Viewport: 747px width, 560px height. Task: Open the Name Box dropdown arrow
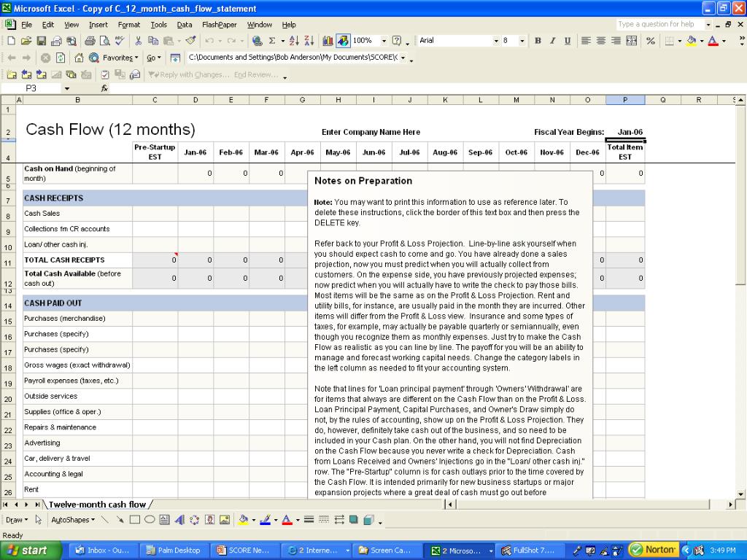(67, 88)
